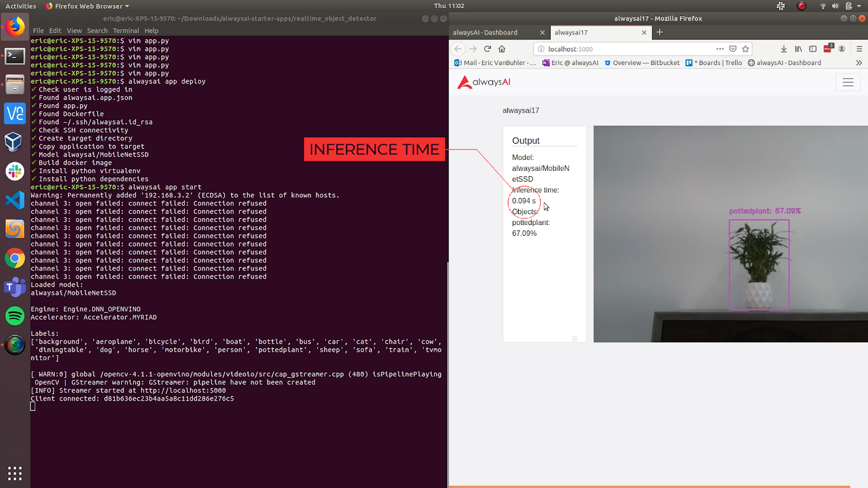The width and height of the screenshot is (868, 488).
Task: Open the Boards | Trello bookmark
Action: (714, 63)
